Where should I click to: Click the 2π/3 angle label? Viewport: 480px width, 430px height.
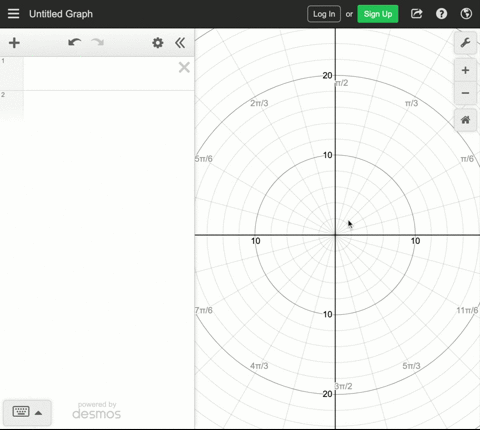(259, 103)
